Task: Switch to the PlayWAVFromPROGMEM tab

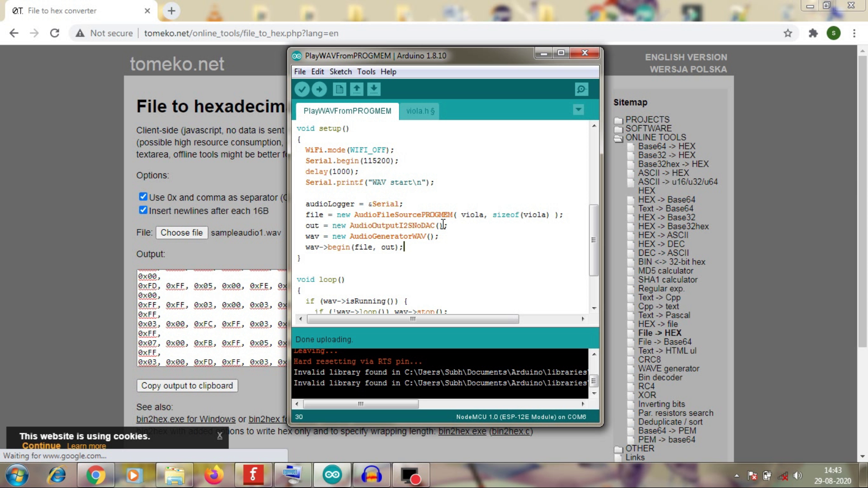Action: [x=347, y=111]
